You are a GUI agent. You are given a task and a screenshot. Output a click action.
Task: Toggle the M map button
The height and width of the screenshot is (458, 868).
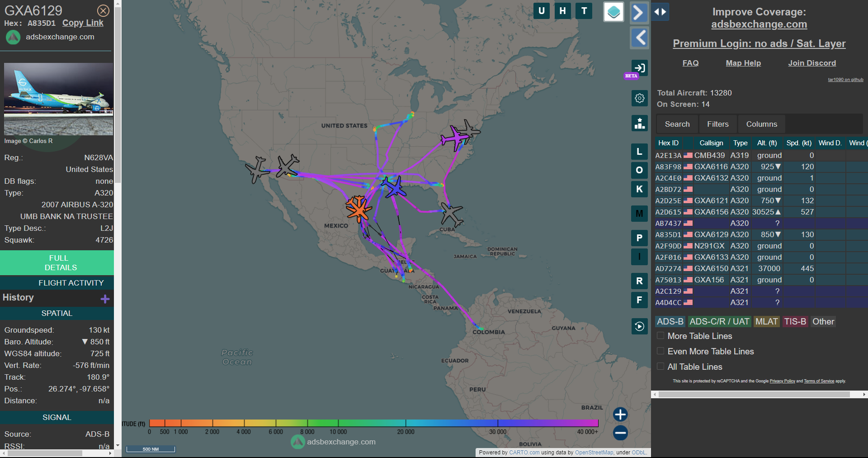click(639, 214)
